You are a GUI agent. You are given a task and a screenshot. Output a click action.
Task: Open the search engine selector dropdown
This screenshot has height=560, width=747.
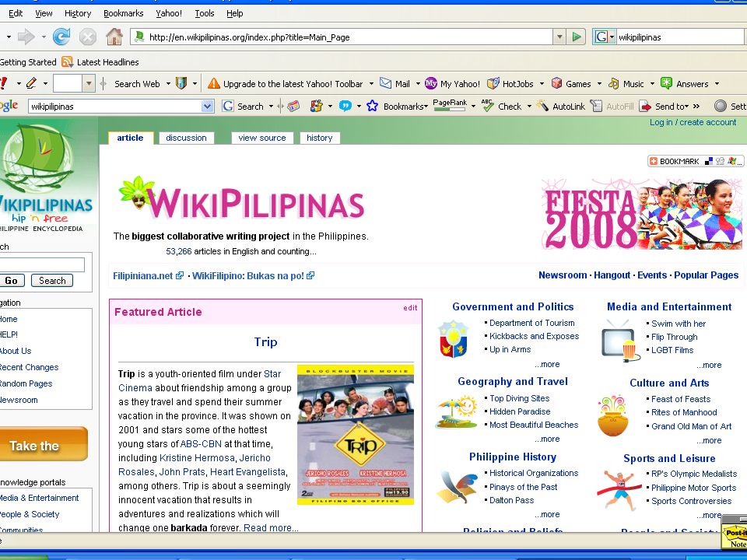click(x=612, y=37)
